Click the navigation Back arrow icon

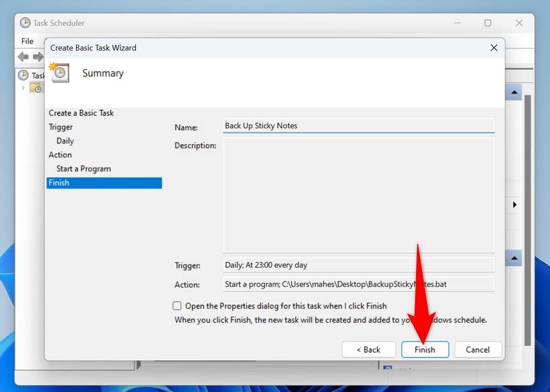[23, 56]
